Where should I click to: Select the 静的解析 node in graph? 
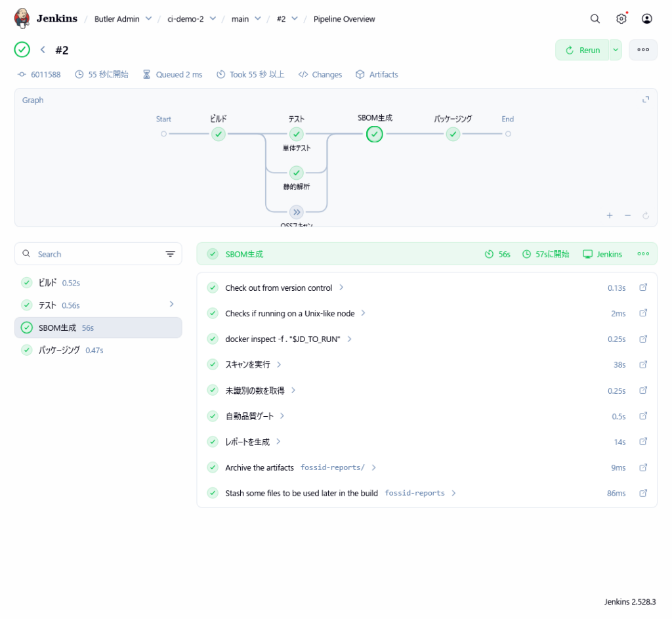[x=297, y=173]
